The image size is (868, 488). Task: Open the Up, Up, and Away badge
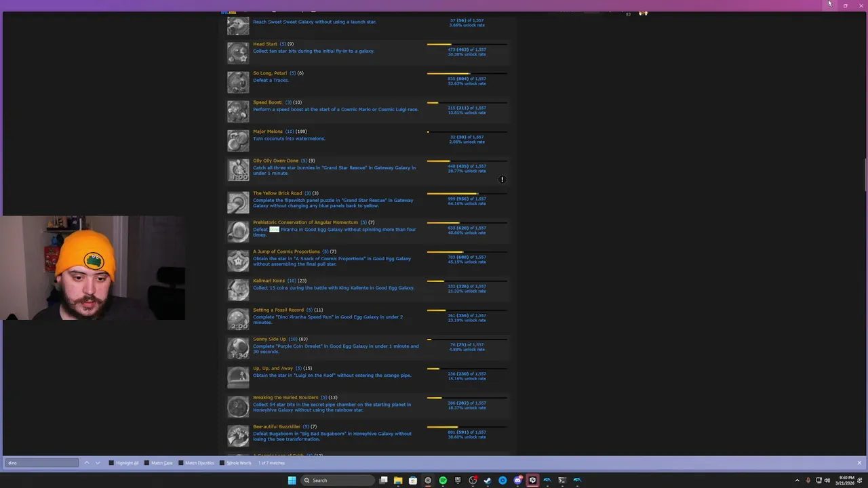point(238,378)
